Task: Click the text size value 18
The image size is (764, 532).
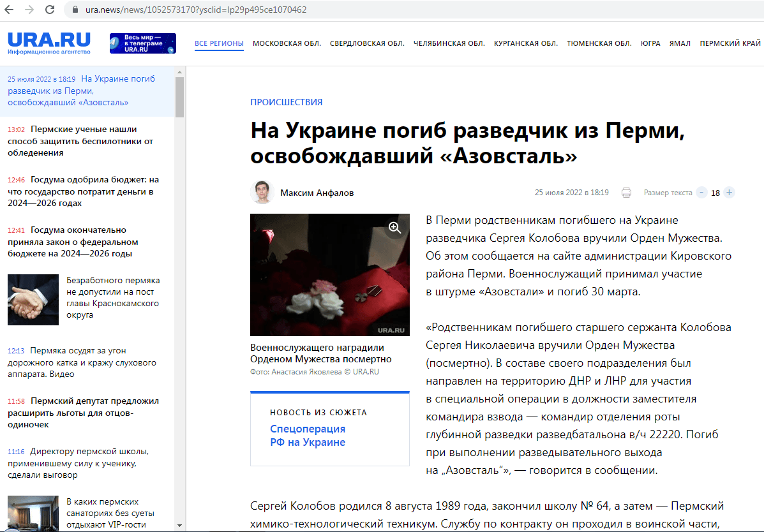Action: click(715, 193)
